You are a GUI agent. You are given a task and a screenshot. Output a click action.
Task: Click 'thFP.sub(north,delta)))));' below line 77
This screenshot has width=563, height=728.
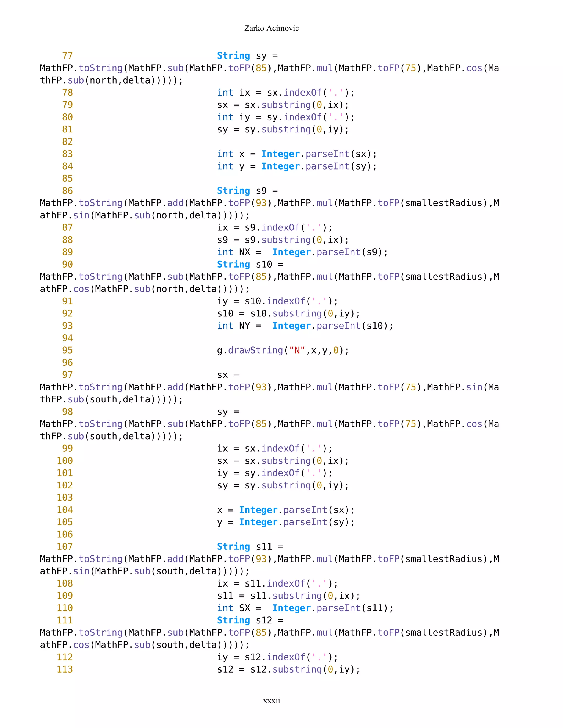click(x=111, y=80)
